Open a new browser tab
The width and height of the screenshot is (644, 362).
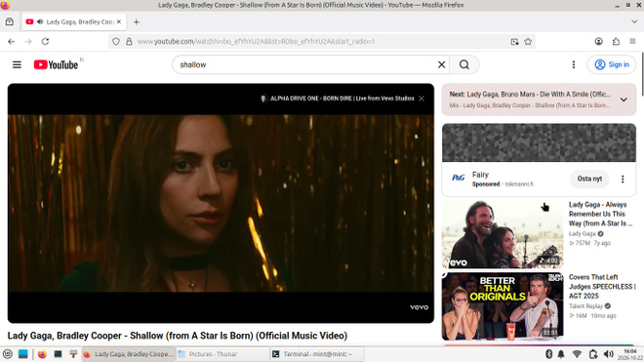coord(137,21)
